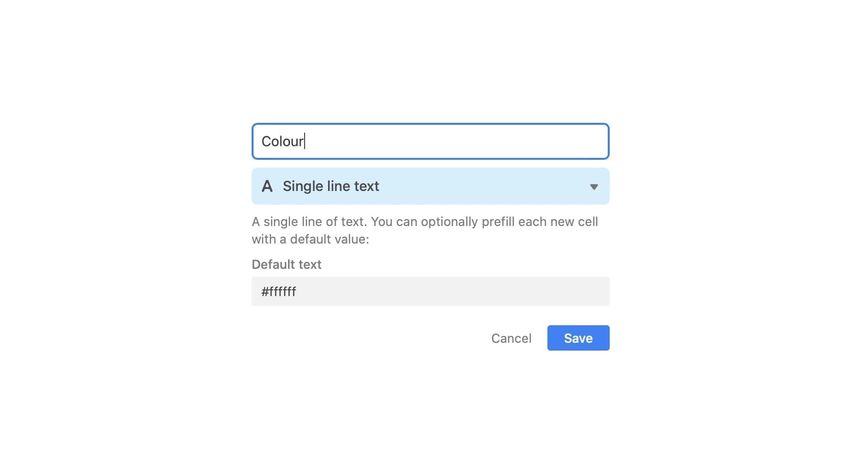This screenshot has width=868, height=460.
Task: Confirm changes with Save
Action: 578,338
